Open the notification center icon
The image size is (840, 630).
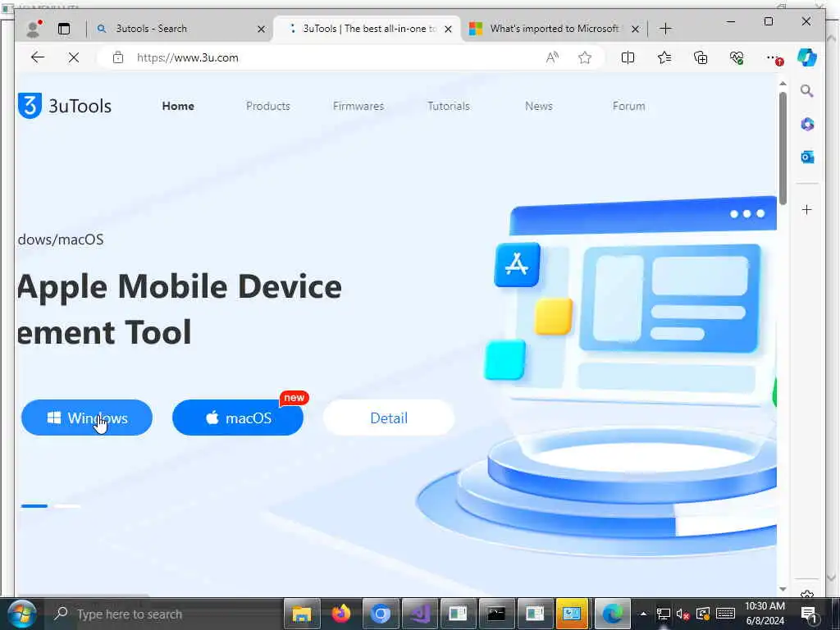[x=808, y=614]
